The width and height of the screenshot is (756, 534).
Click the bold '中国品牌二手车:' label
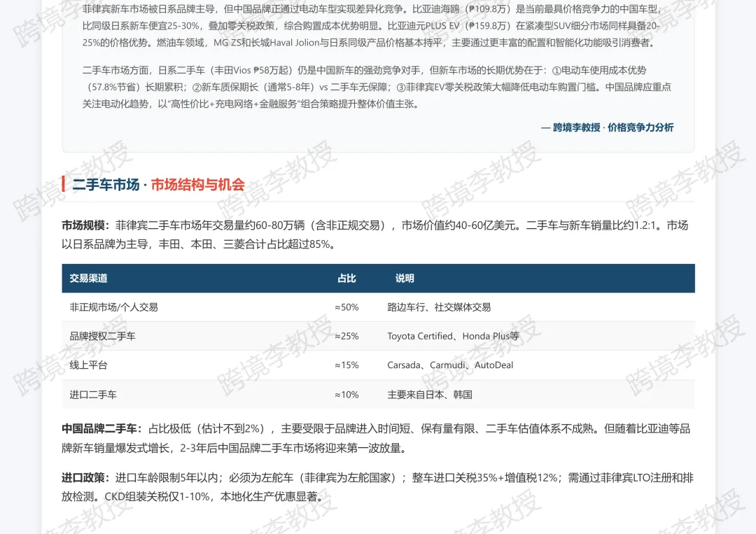click(102, 428)
